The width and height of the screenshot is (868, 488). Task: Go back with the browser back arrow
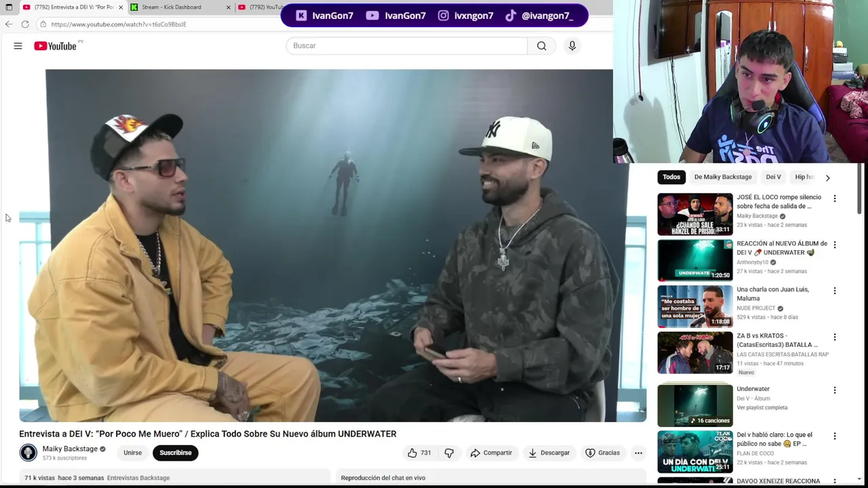8,24
